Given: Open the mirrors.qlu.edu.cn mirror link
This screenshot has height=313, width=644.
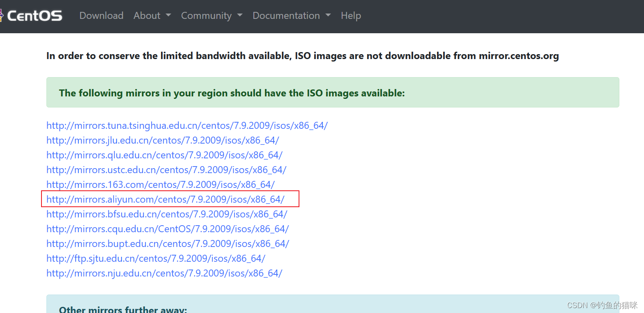Looking at the screenshot, I should 164,155.
